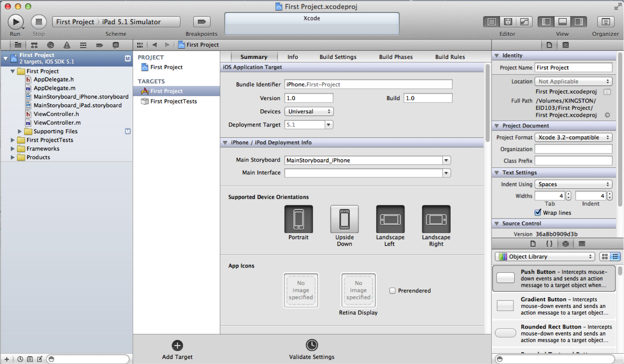
Task: Switch to the Build Settings tab
Action: click(338, 57)
